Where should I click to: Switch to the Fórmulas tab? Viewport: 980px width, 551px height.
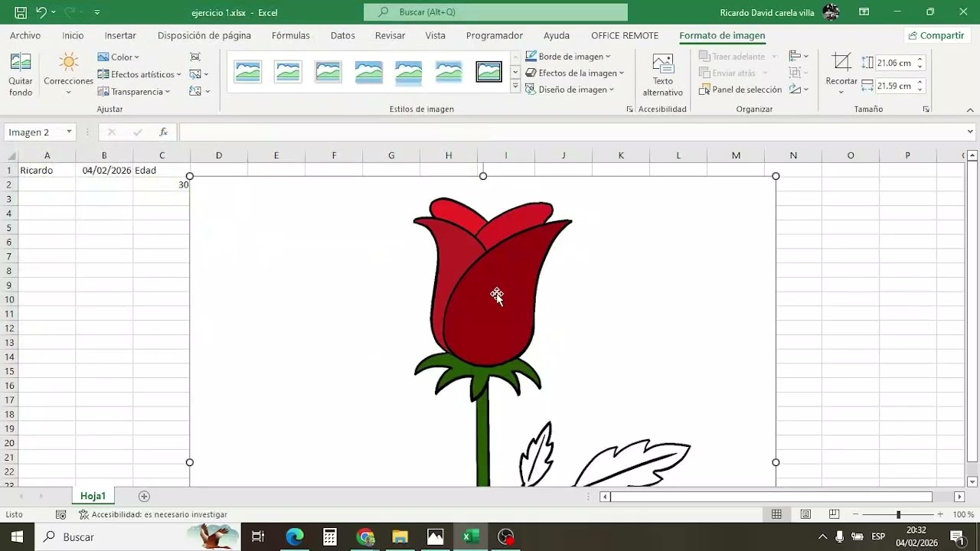coord(291,36)
